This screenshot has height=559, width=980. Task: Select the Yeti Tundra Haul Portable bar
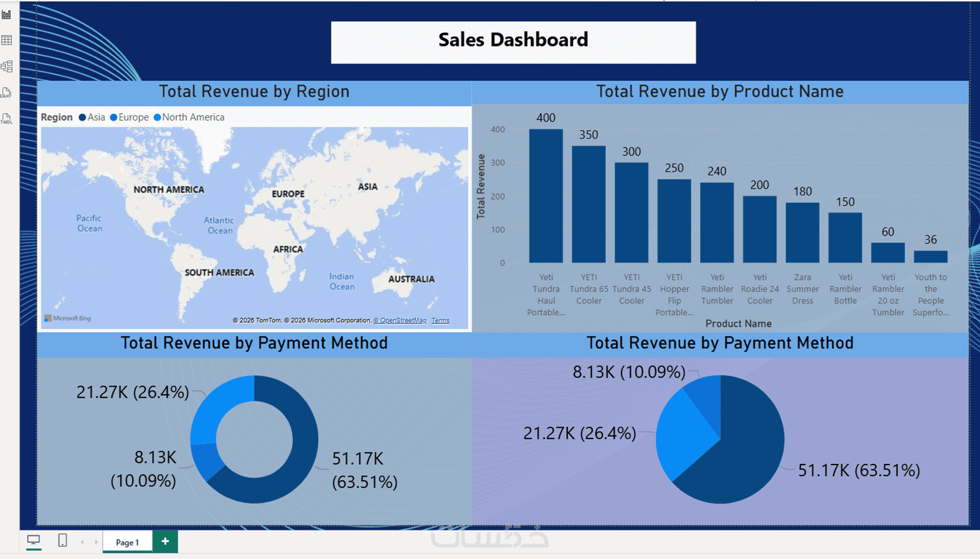point(546,196)
